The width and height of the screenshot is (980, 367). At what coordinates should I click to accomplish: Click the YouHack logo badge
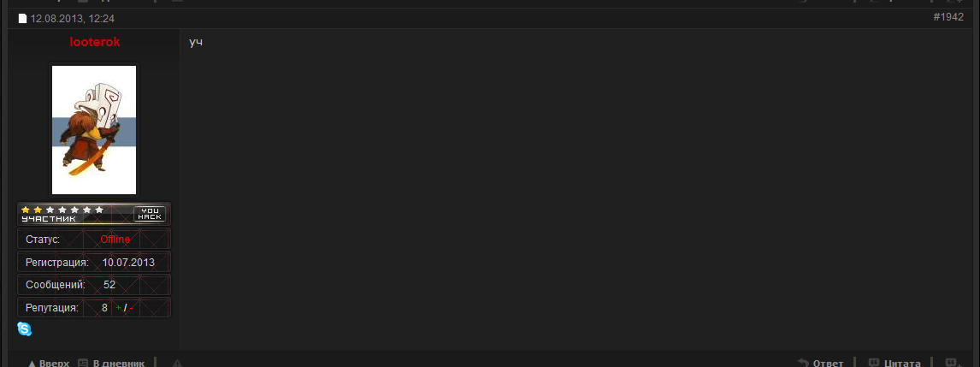[150, 214]
